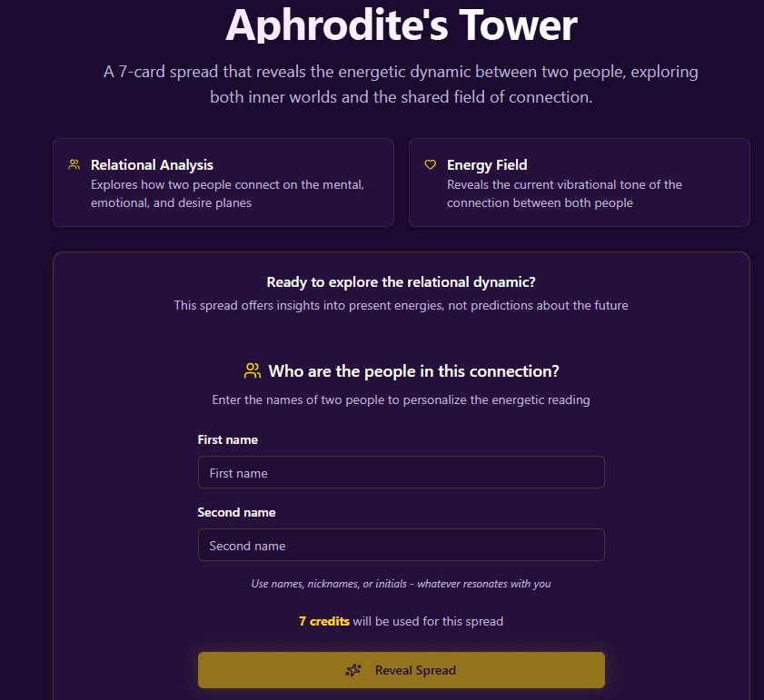
Task: Click the 7-card spread subtitle paragraph
Action: [x=401, y=84]
